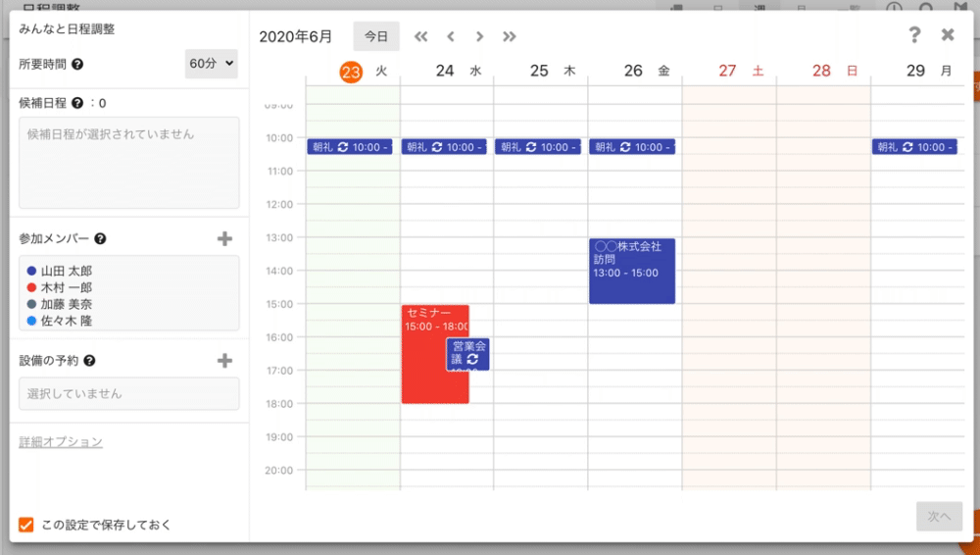Click the 今日 button
Image resolution: width=980 pixels, height=555 pixels.
click(x=376, y=36)
